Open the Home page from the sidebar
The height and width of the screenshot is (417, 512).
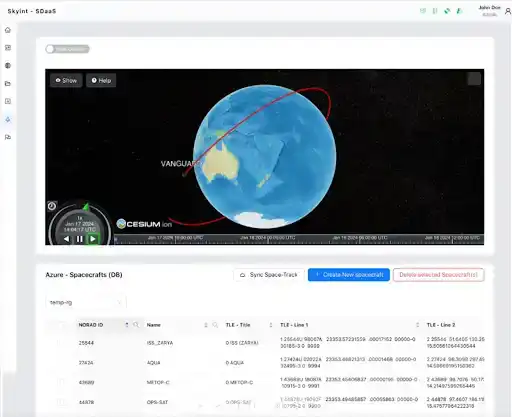coord(8,30)
